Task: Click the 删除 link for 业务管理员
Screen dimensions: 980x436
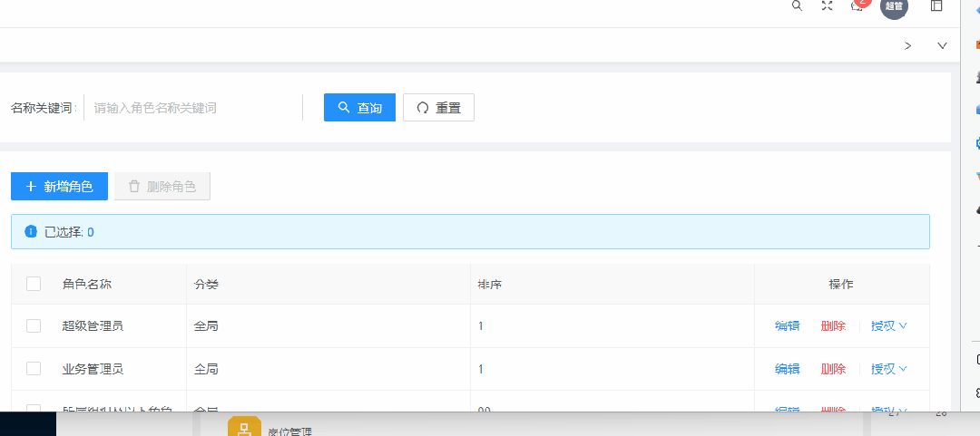Action: pyautogui.click(x=833, y=369)
